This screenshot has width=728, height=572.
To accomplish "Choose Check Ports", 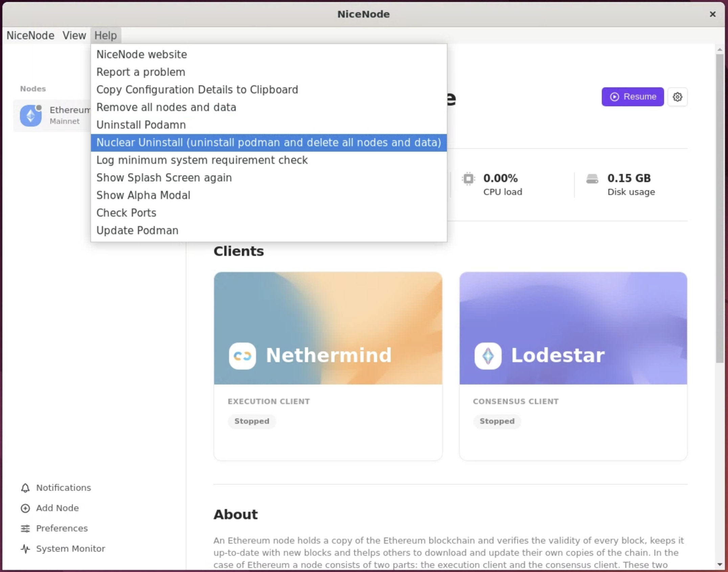I will pyautogui.click(x=269, y=213).
